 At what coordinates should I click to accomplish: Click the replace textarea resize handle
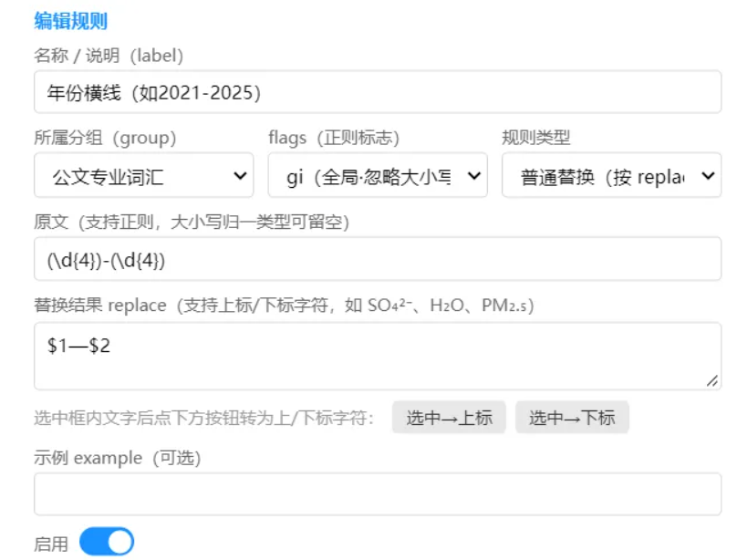click(712, 381)
